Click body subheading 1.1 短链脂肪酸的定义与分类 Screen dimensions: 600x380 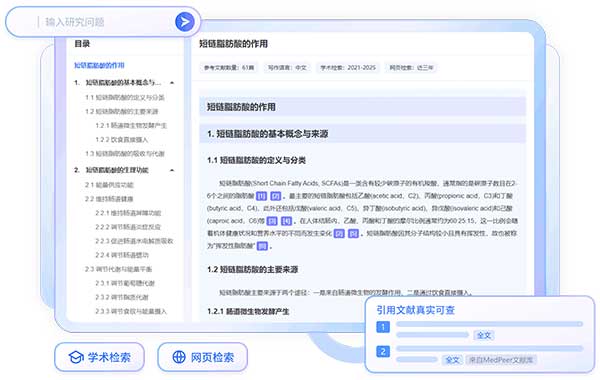click(256, 160)
